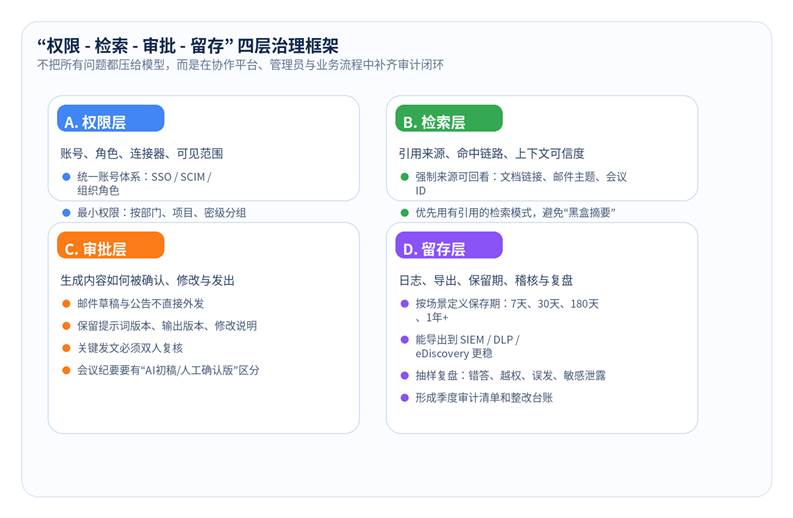Click the orange bullet beside 关键发文必须双人复核
793x518 pixels.
[x=66, y=348]
